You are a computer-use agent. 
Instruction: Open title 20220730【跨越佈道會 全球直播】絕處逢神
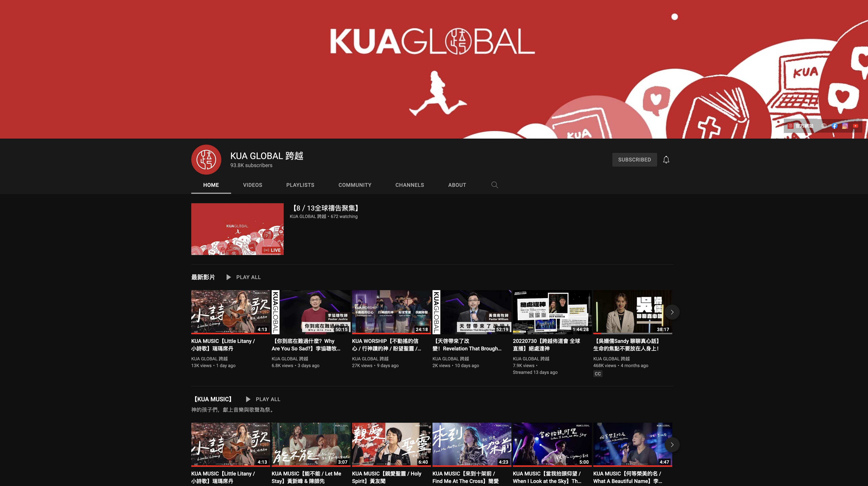click(x=547, y=345)
